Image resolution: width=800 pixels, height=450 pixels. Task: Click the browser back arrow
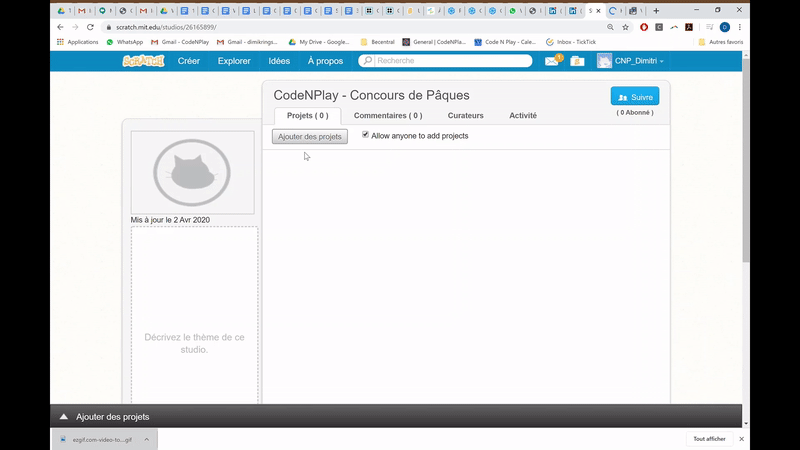tap(60, 27)
